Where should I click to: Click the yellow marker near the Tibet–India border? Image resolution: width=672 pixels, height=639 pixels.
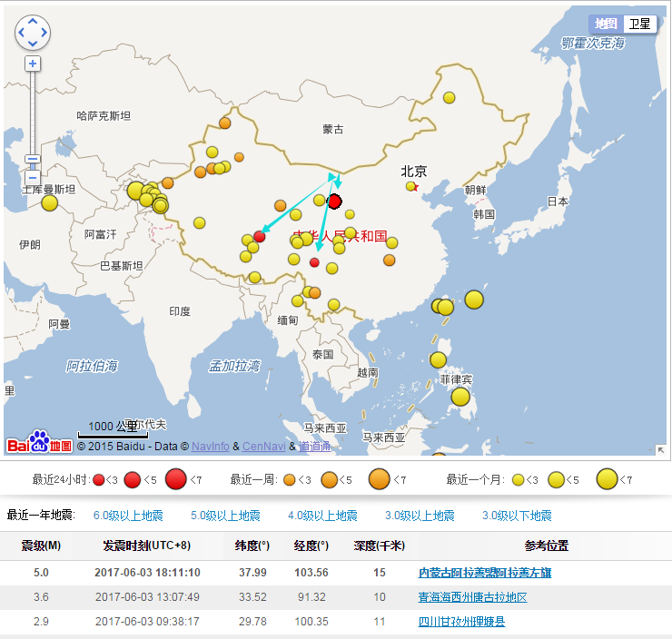point(255,278)
